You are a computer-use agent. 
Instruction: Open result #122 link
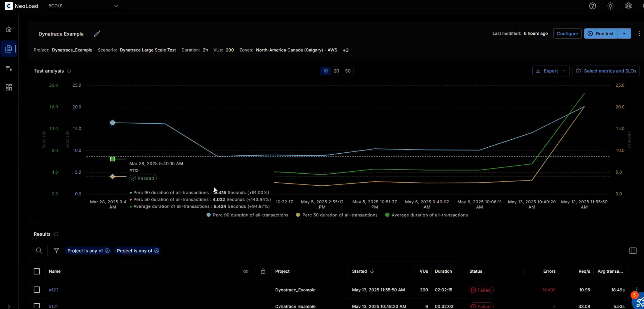[53, 290]
